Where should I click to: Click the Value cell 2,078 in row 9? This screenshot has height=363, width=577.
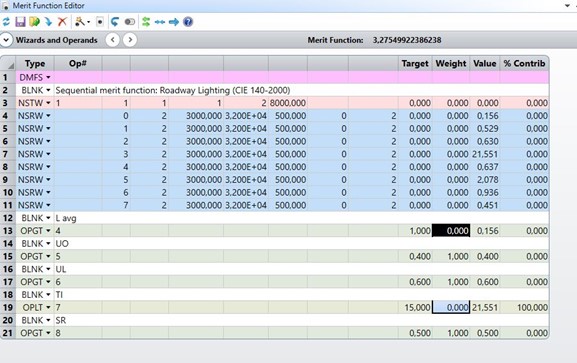pos(485,180)
